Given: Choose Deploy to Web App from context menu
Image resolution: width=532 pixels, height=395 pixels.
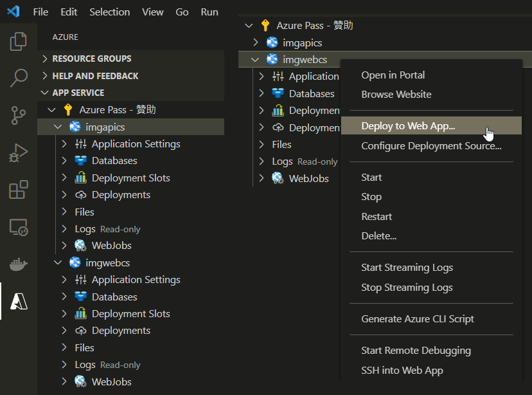Looking at the screenshot, I should tap(408, 126).
